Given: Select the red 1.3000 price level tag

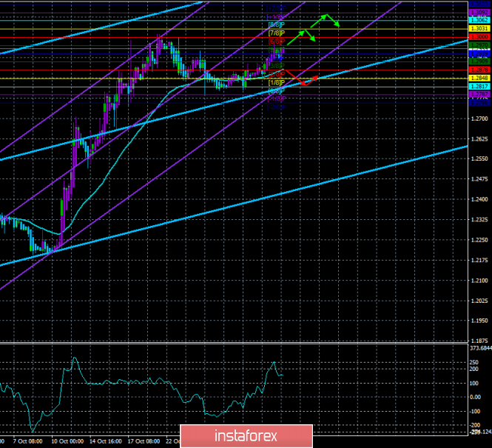Looking at the screenshot, I should pyautogui.click(x=479, y=36).
